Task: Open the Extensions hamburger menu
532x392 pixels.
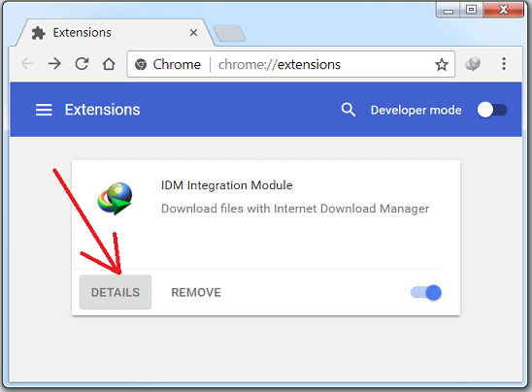Action: [44, 110]
